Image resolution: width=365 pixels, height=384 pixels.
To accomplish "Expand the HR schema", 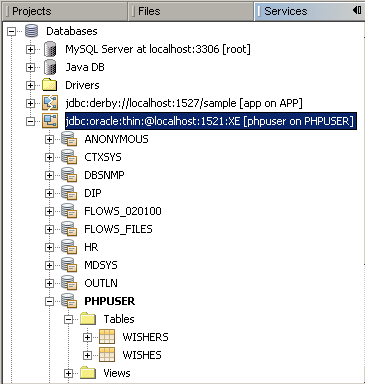I will pos(49,247).
